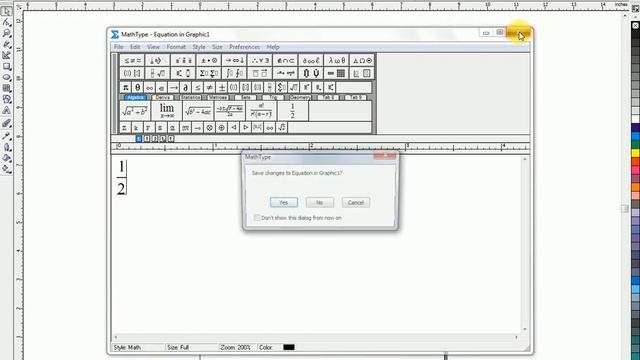Screen dimensions: 640x360
Task: Click the black Color swatch in status bar
Action: tap(289, 347)
